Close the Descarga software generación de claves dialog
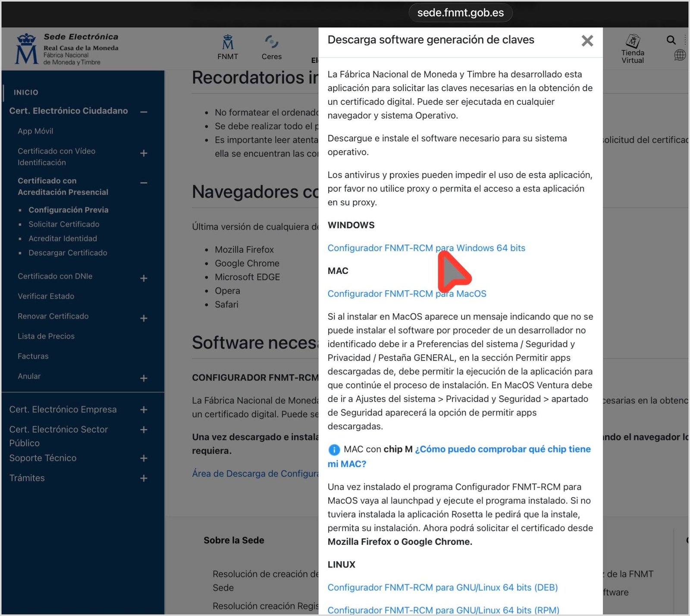This screenshot has height=616, width=690. click(587, 41)
